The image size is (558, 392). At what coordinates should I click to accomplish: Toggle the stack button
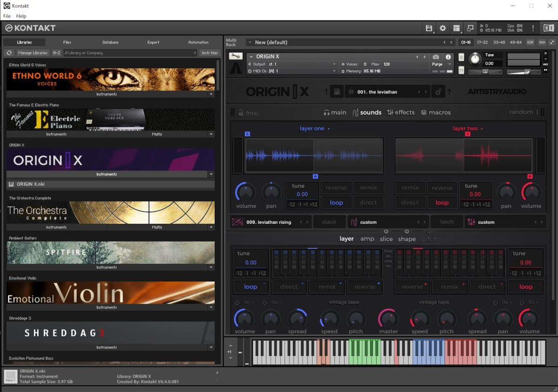[x=329, y=222]
